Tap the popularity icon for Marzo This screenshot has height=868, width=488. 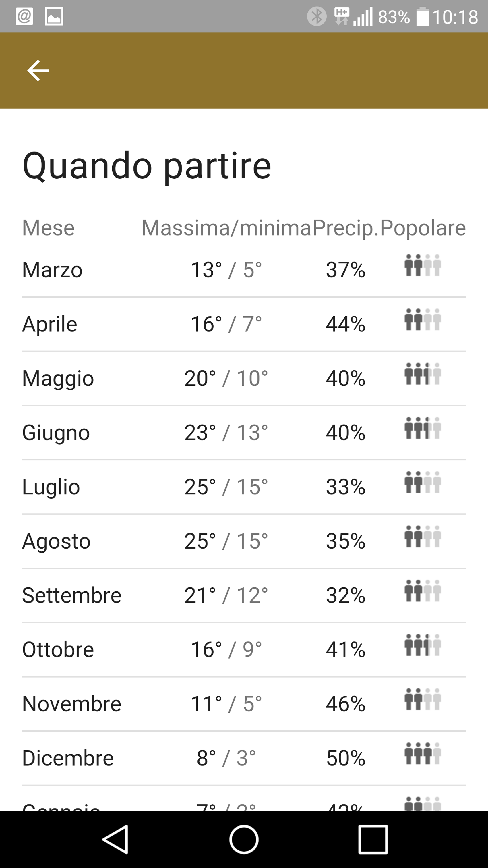point(423,265)
